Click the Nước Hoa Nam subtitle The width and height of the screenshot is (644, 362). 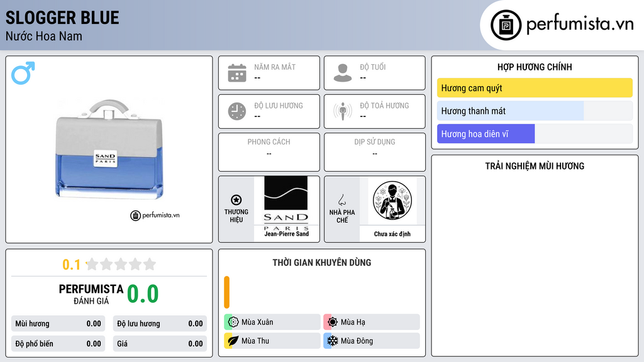click(x=44, y=36)
